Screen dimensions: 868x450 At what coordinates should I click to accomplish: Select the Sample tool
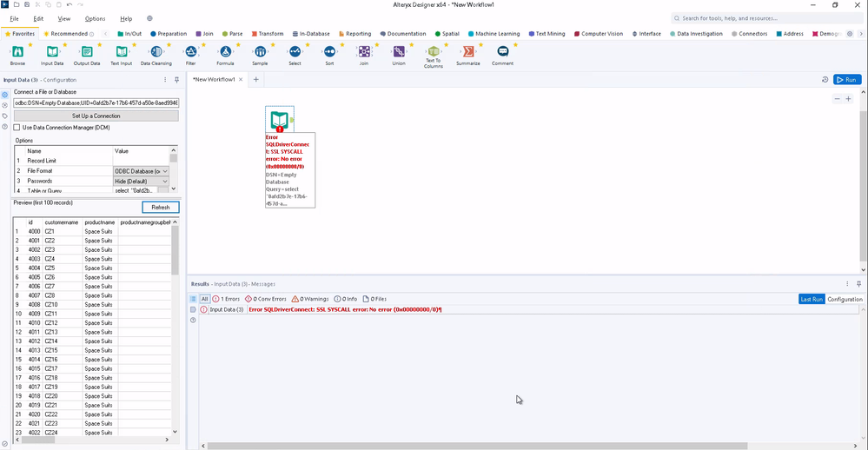(260, 52)
